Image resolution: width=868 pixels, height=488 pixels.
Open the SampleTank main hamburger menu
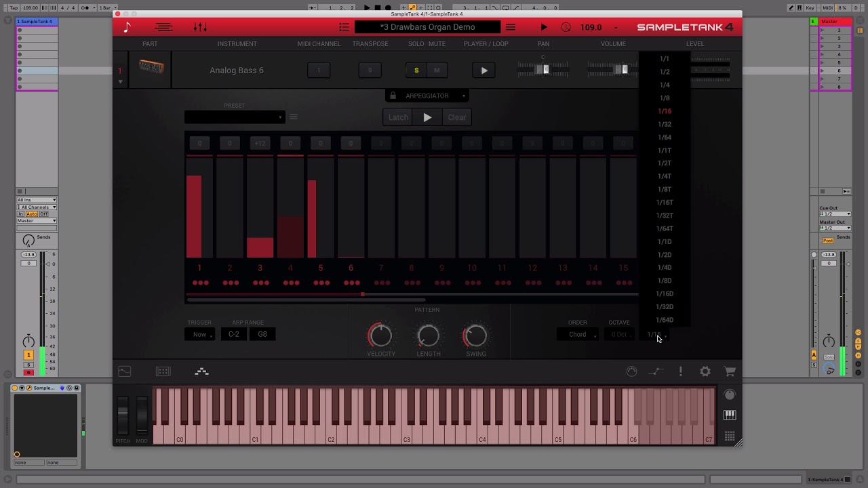tap(511, 27)
